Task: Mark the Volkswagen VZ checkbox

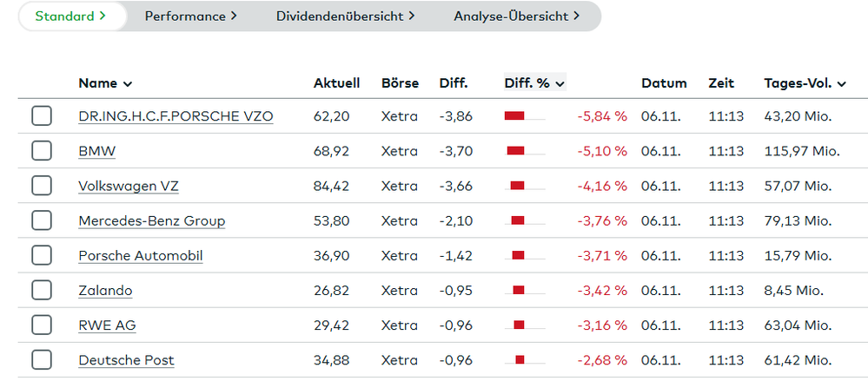Action: tap(42, 186)
